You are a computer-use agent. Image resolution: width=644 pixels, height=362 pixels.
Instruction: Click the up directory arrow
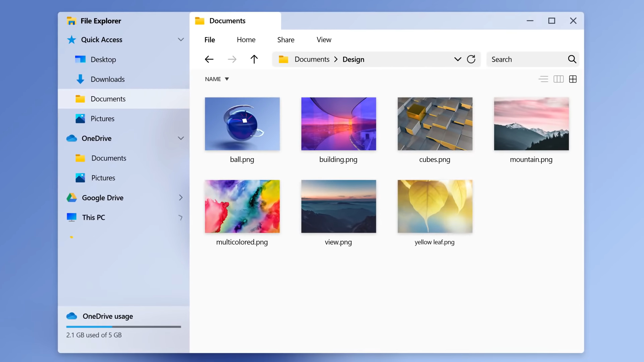(x=254, y=59)
